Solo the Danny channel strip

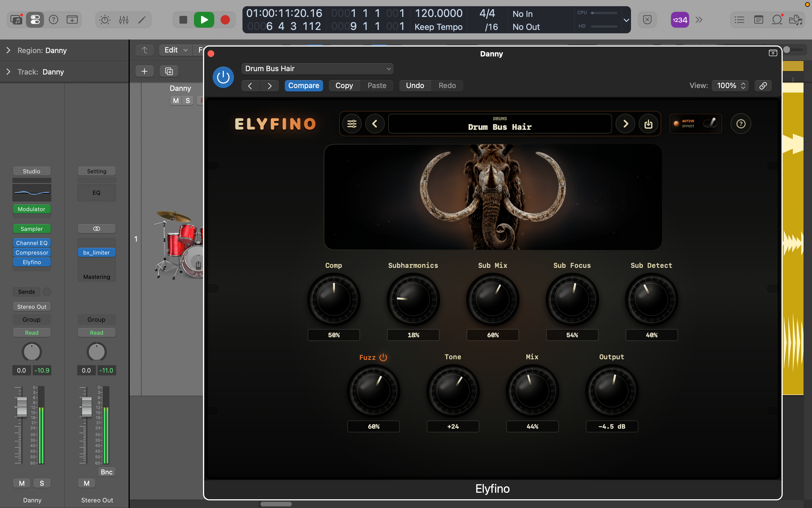tap(42, 483)
